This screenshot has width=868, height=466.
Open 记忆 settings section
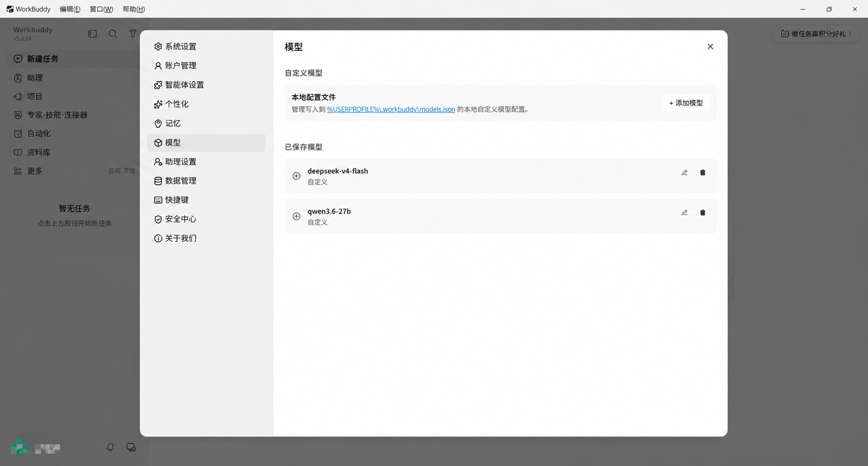click(206, 123)
